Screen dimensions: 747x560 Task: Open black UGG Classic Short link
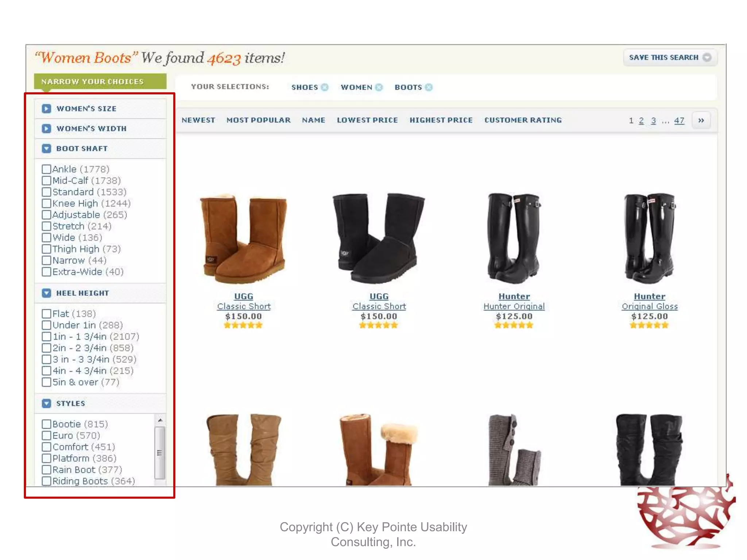pyautogui.click(x=379, y=306)
